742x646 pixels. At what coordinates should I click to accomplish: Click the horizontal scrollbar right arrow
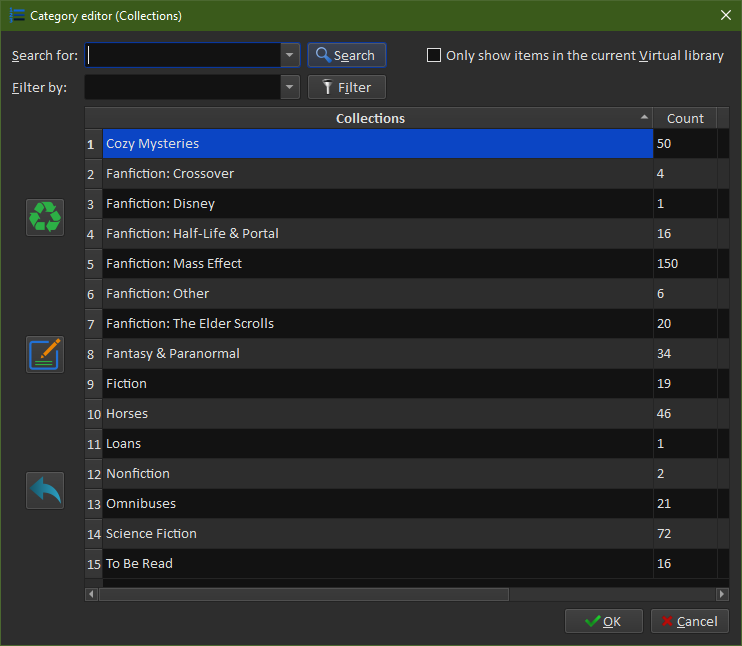(722, 594)
